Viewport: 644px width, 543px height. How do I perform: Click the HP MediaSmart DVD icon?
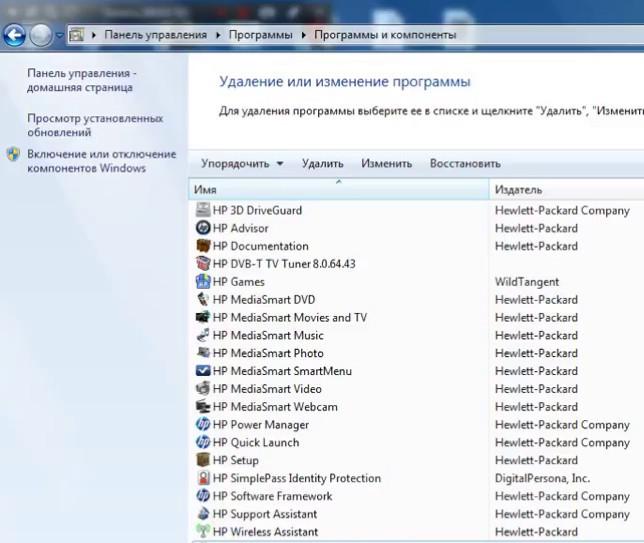coord(203,299)
